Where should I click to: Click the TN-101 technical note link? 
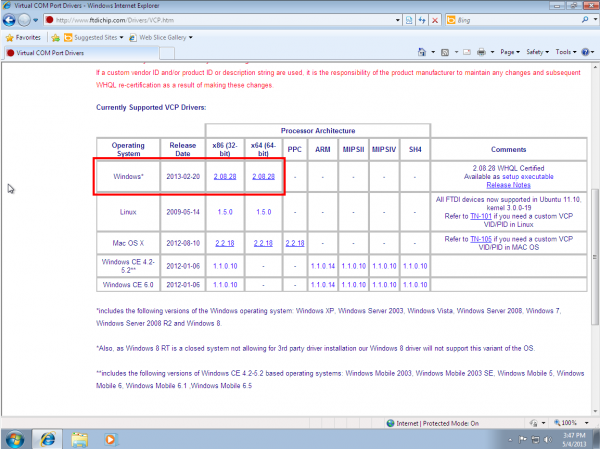pyautogui.click(x=481, y=216)
